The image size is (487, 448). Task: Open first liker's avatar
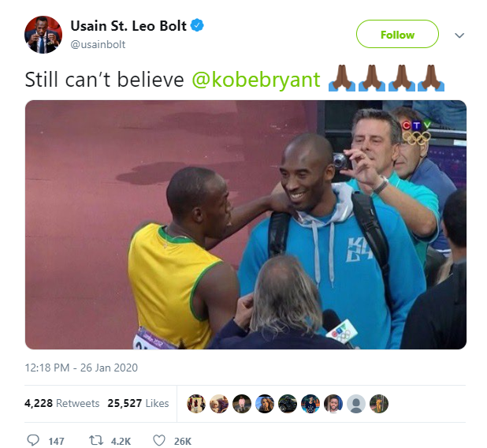pyautogui.click(x=196, y=404)
